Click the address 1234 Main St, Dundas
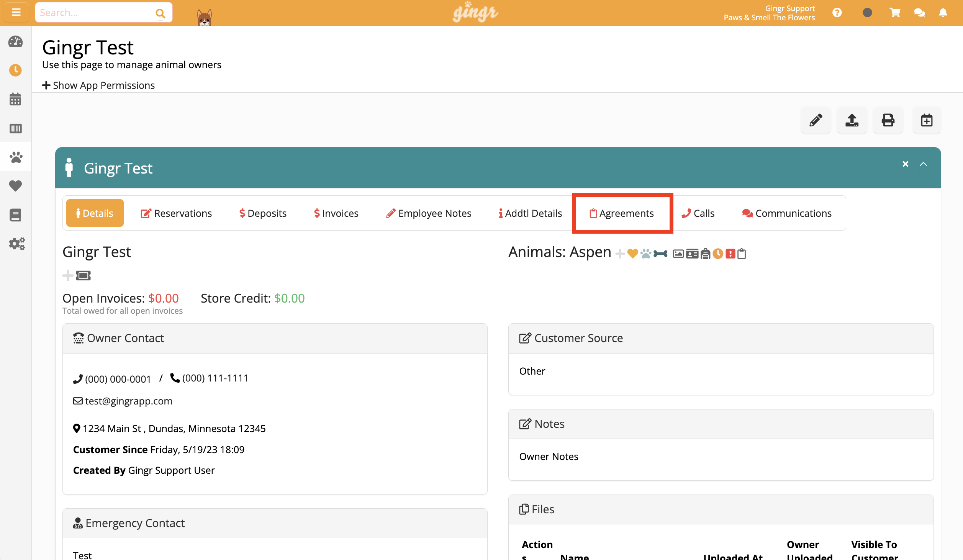The image size is (963, 560). tap(174, 429)
